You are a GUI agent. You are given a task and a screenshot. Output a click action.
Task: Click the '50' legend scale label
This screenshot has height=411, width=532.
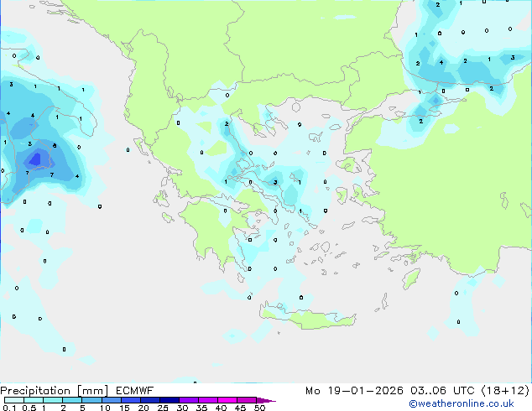pos(259,408)
